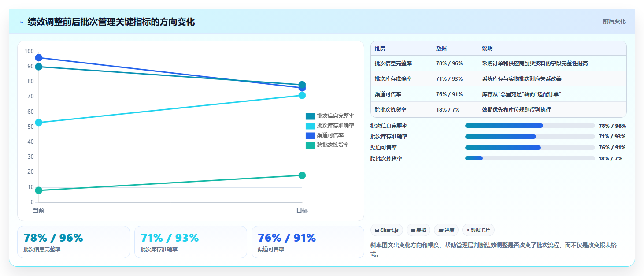The width and height of the screenshot is (644, 276).
Task: Select the 数据卡片 tag chip
Action: click(478, 230)
